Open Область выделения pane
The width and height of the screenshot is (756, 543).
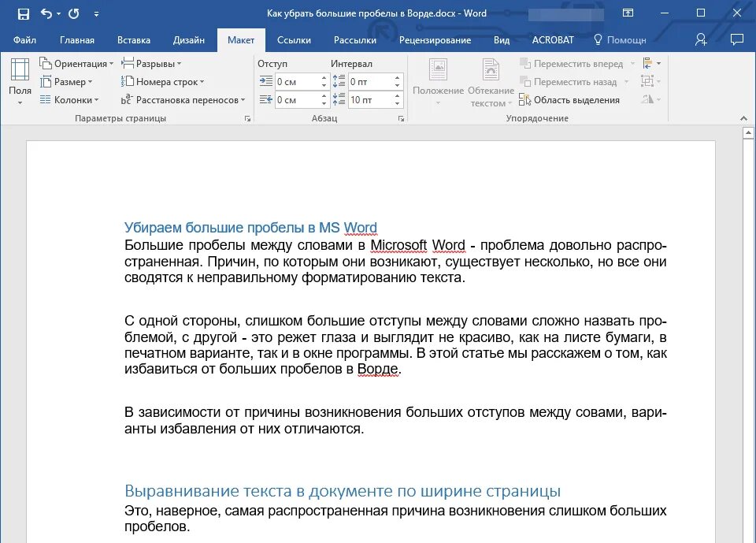tap(569, 100)
